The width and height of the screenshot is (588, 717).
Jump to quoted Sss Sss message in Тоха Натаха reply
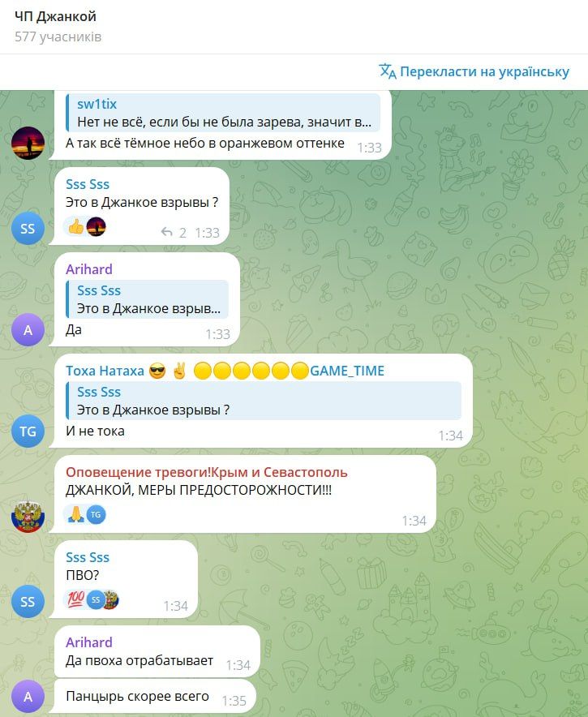click(264, 401)
